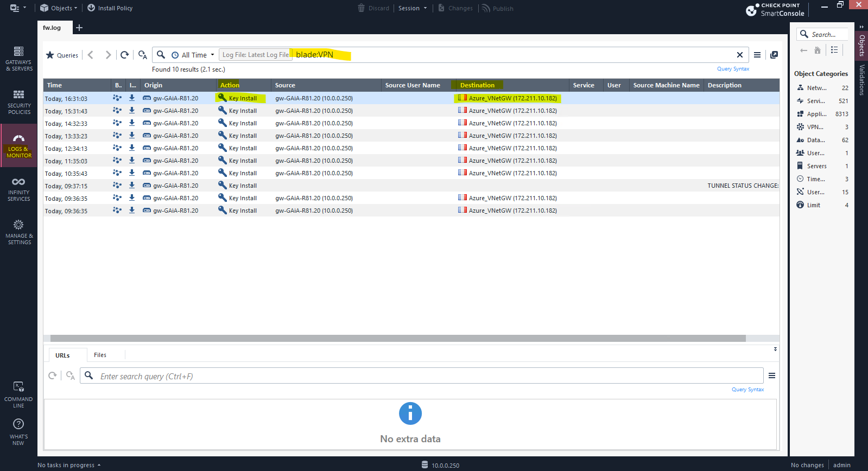Open top Query Syntax link
This screenshot has height=471, width=868.
pyautogui.click(x=733, y=69)
